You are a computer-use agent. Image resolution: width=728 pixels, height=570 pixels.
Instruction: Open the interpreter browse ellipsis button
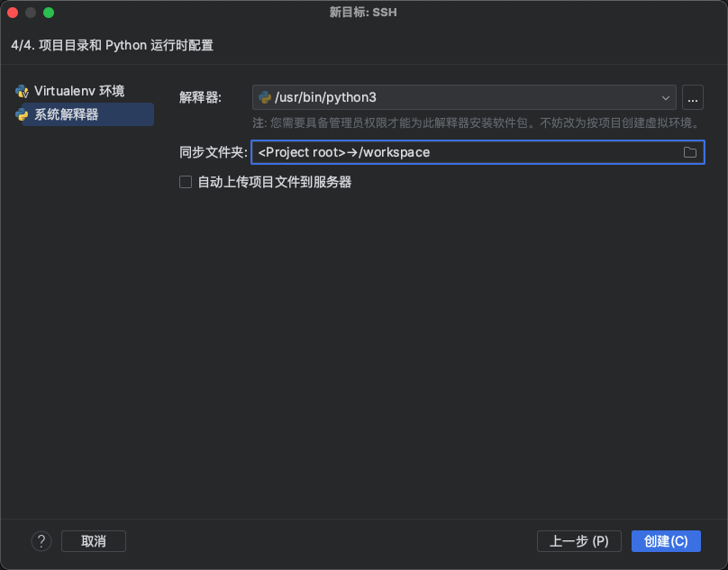point(692,97)
